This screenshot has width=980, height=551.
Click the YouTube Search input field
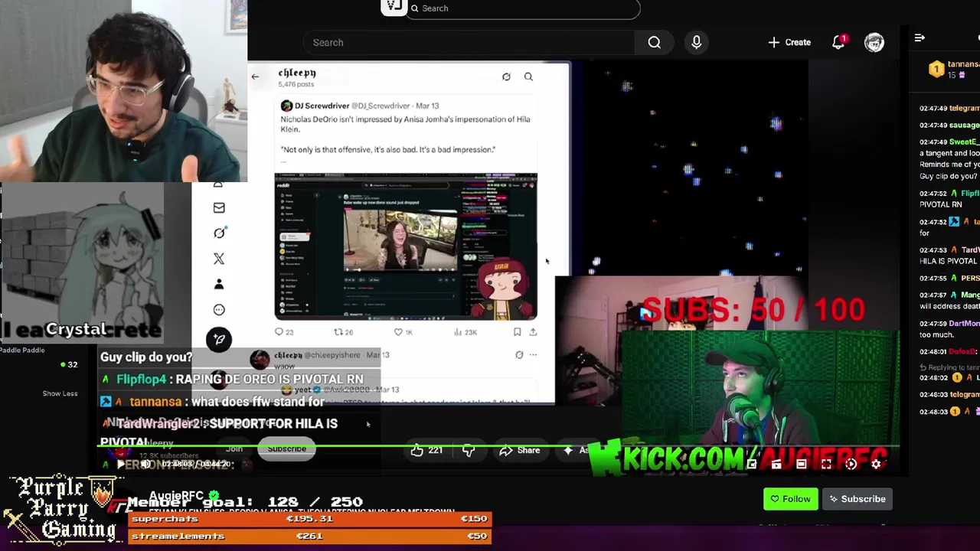click(x=469, y=43)
